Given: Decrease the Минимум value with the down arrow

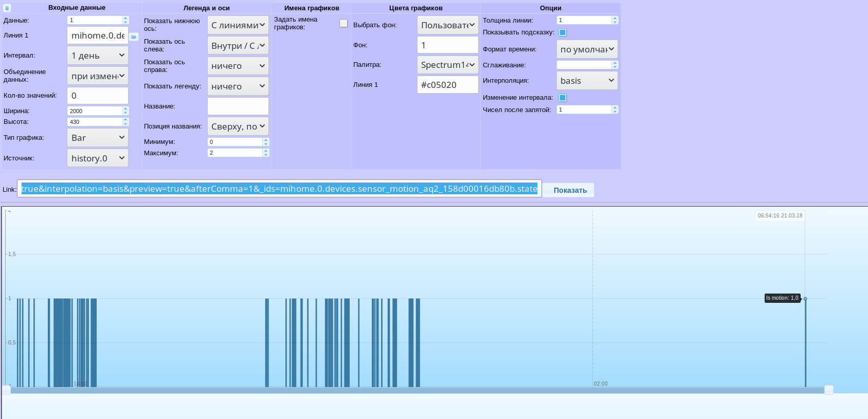Looking at the screenshot, I should tap(266, 144).
